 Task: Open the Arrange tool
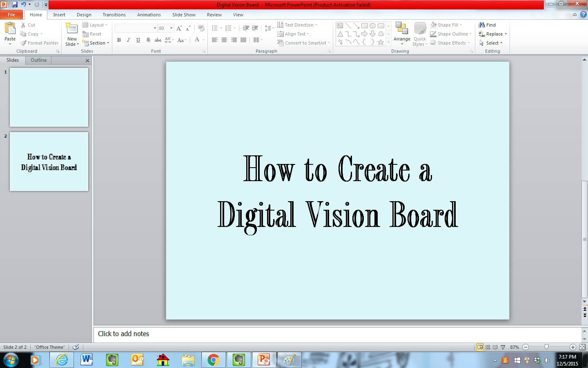[x=402, y=33]
